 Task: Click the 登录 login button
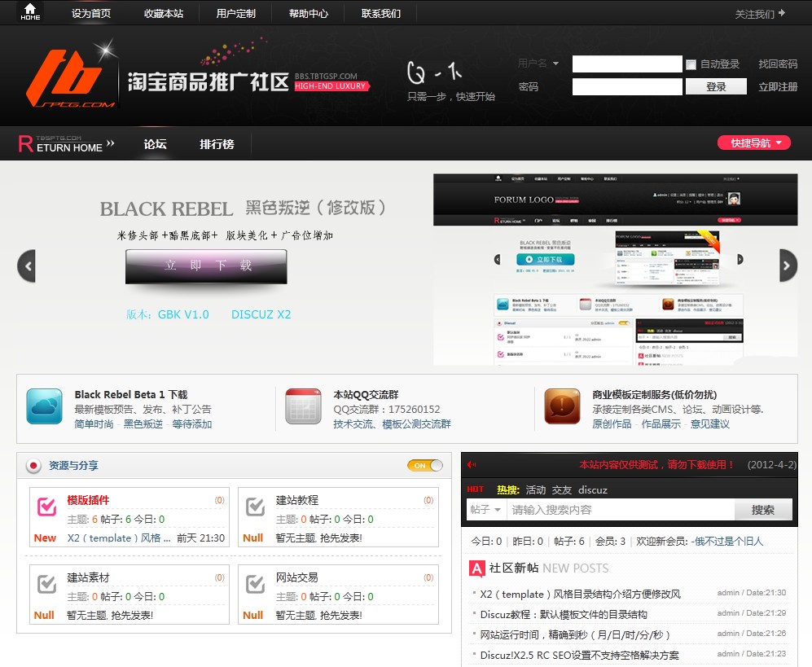pos(716,86)
